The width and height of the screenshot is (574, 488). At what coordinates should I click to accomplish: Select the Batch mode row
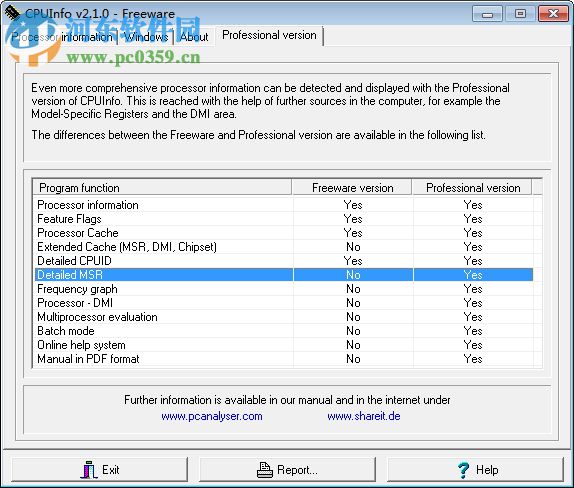click(x=284, y=331)
